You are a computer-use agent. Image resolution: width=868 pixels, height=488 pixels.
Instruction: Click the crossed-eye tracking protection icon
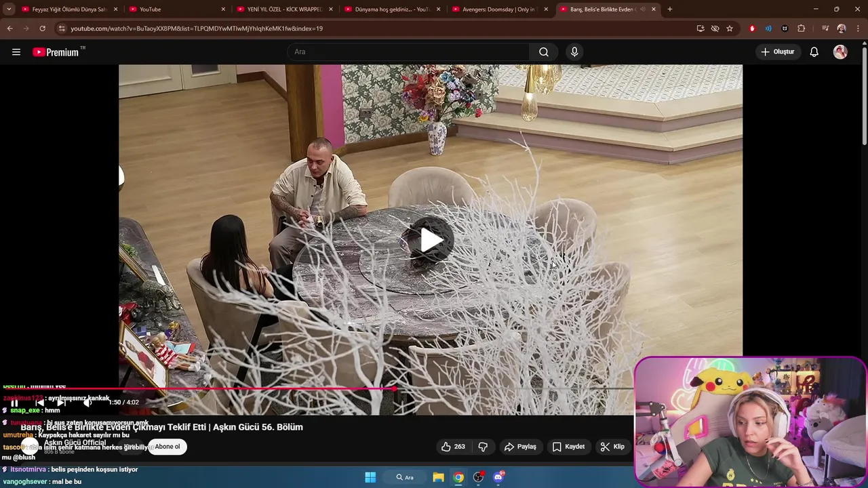click(715, 28)
